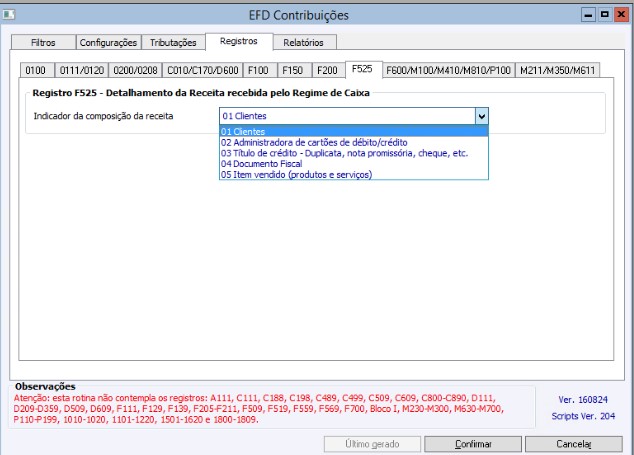The height and width of the screenshot is (455, 634).
Task: Switch to 0200/0208 sub-tab
Action: (135, 70)
